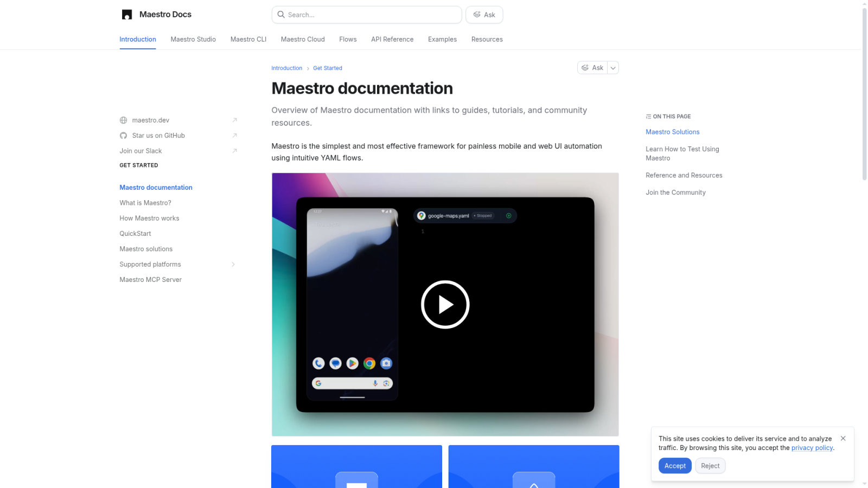Screen dimensions: 868x488
Task: Open Maestro solutions sidebar page
Action: 146,249
